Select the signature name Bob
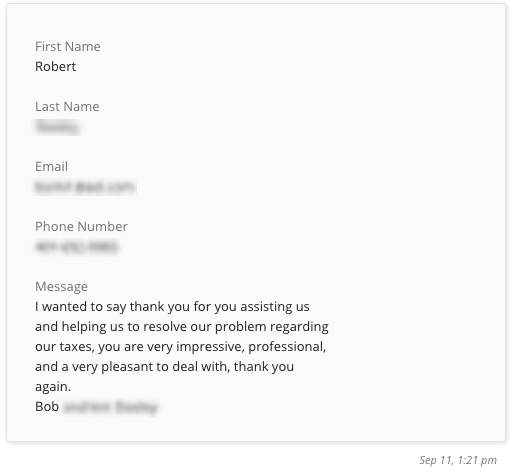Image resolution: width=516 pixels, height=476 pixels. pyautogui.click(x=47, y=406)
